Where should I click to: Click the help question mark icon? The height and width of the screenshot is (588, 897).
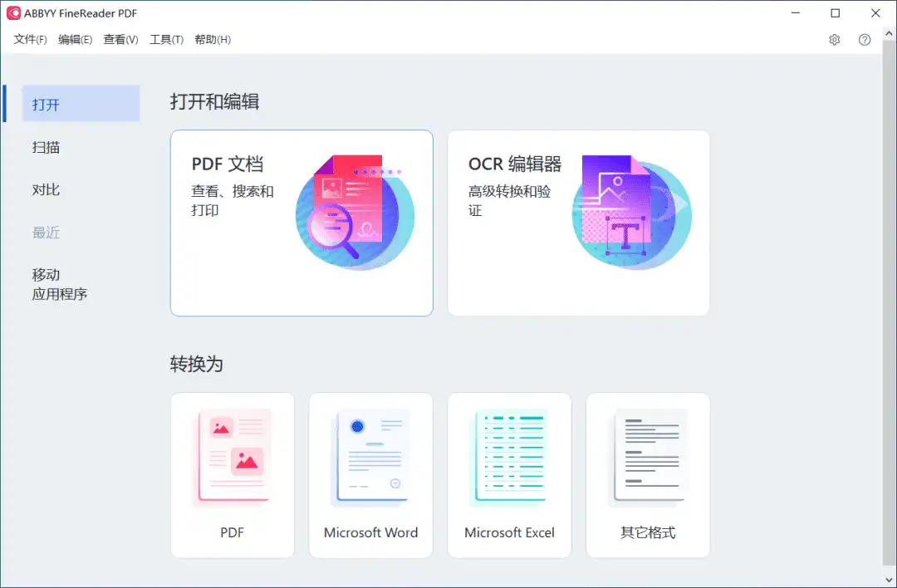click(865, 40)
